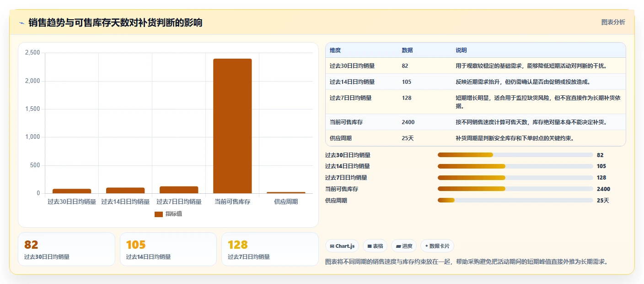Click the progress bar for 过去7日日均销量

(x=515, y=178)
